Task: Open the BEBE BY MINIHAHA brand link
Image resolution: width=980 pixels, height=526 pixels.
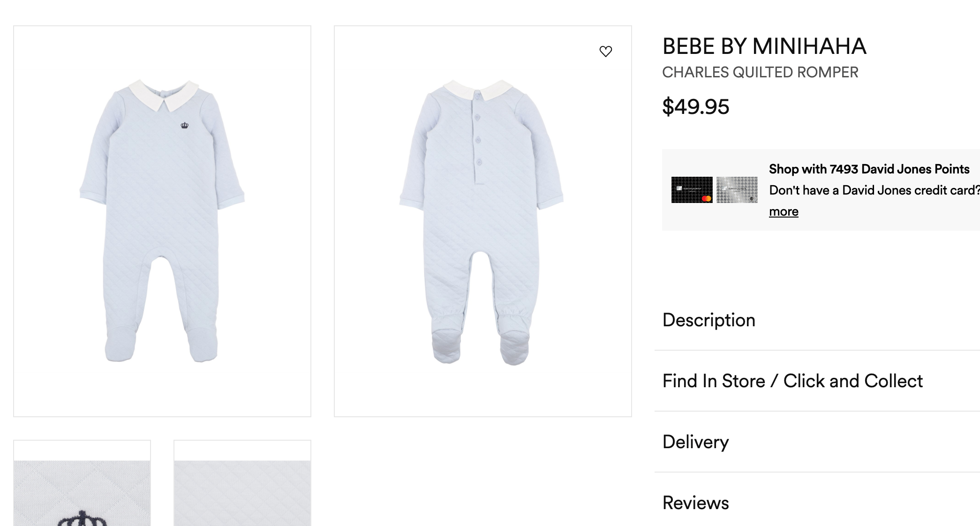Action: 764,46
